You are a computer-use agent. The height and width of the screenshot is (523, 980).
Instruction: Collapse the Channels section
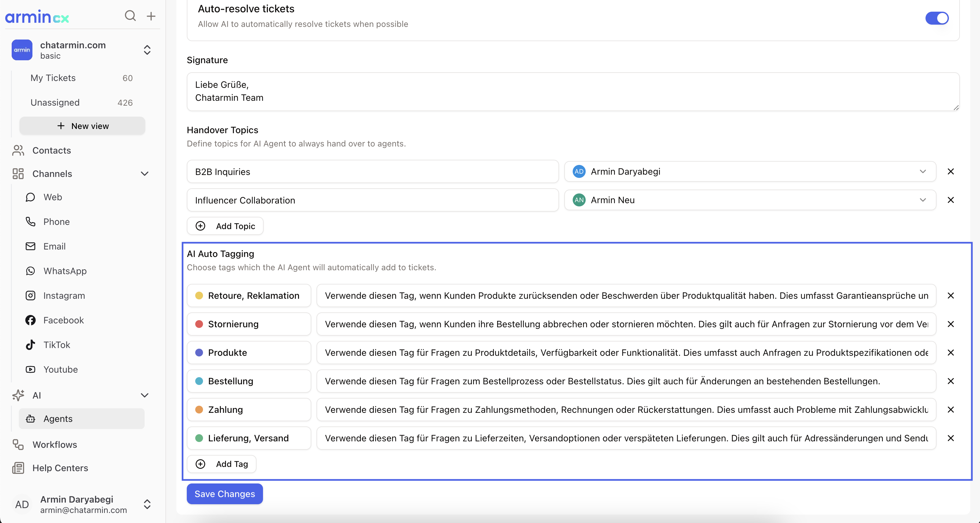[x=145, y=174]
